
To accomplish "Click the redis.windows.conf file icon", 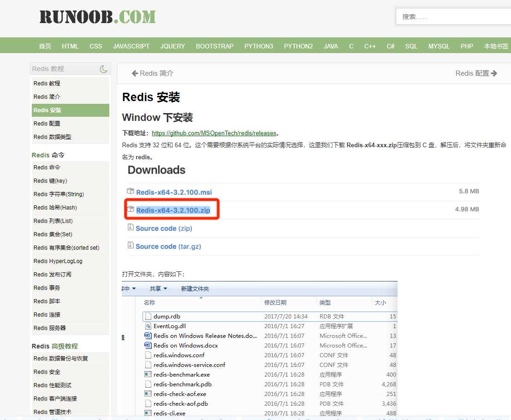I will 149,355.
